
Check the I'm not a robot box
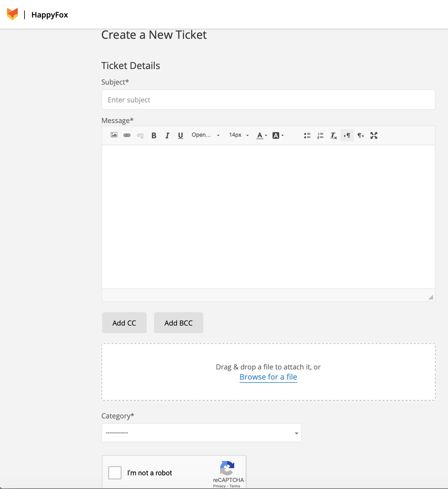(115, 472)
